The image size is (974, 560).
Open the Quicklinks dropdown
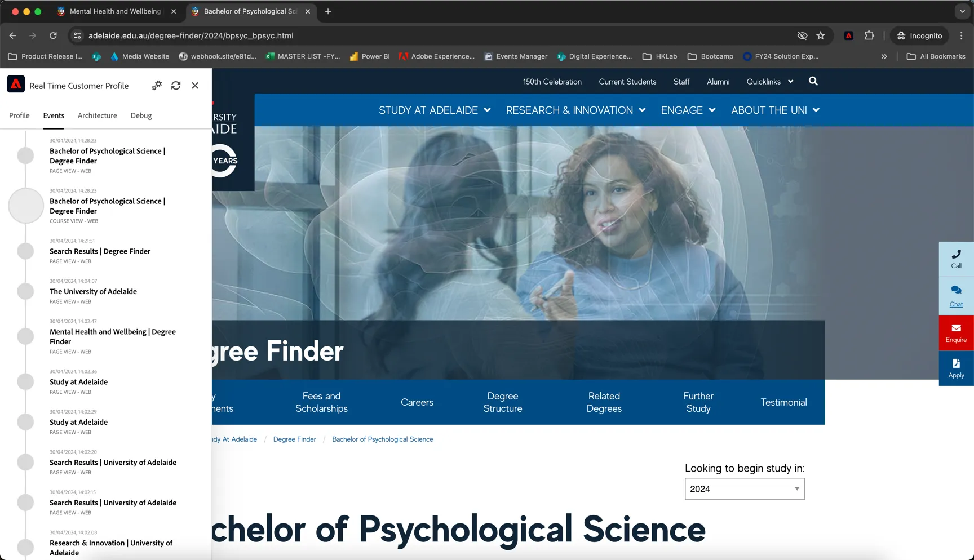click(x=770, y=82)
